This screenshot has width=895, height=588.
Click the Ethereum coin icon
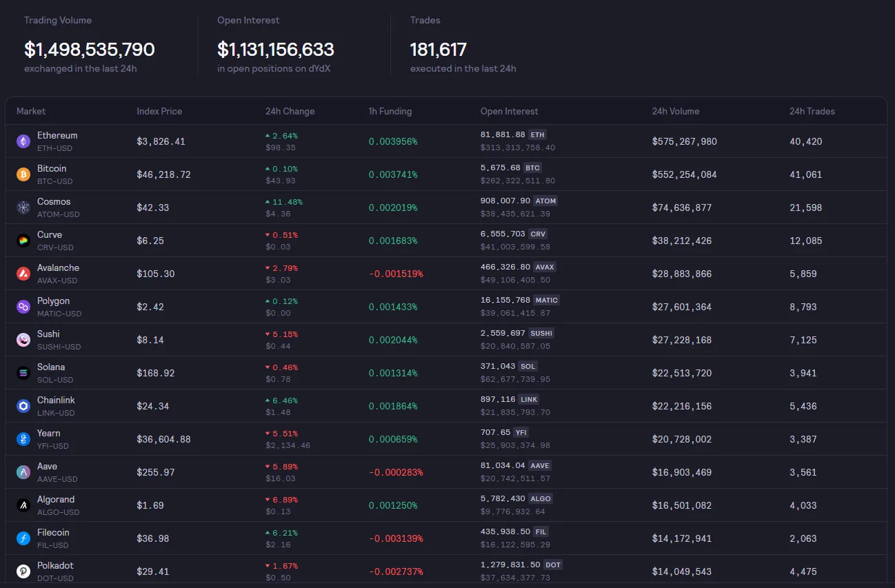click(x=23, y=141)
